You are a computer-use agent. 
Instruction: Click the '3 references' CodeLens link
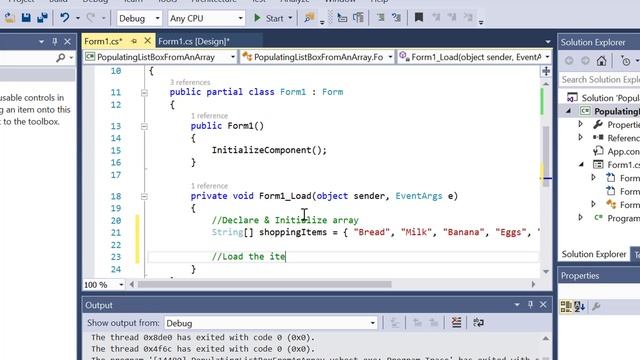point(190,82)
